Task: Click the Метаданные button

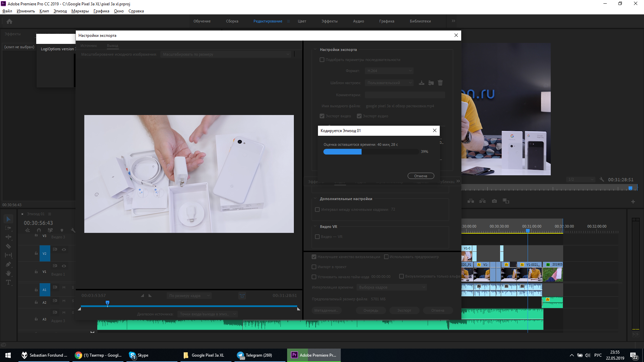Action: [326, 310]
